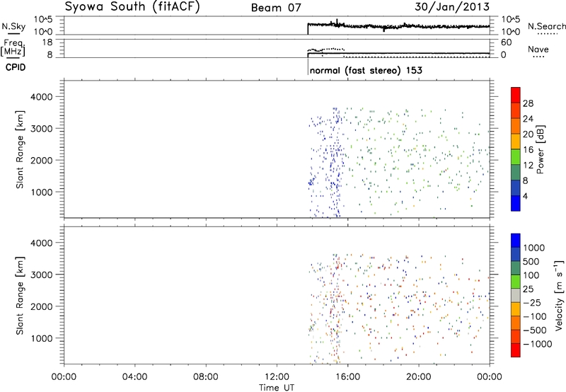Image resolution: width=566 pixels, height=392 pixels.
Task: Click the "08:00" time axis tick label
Action: (x=206, y=377)
